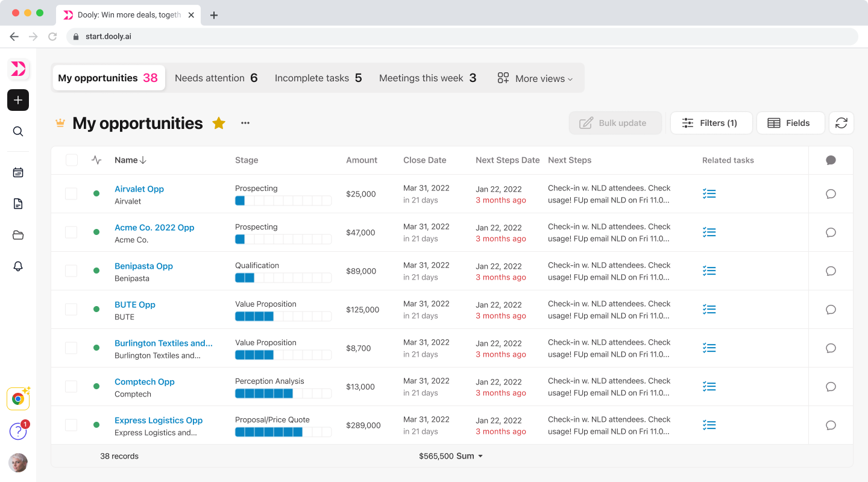Click the Bulk update button
Image resolution: width=868 pixels, height=482 pixels.
[x=615, y=123]
